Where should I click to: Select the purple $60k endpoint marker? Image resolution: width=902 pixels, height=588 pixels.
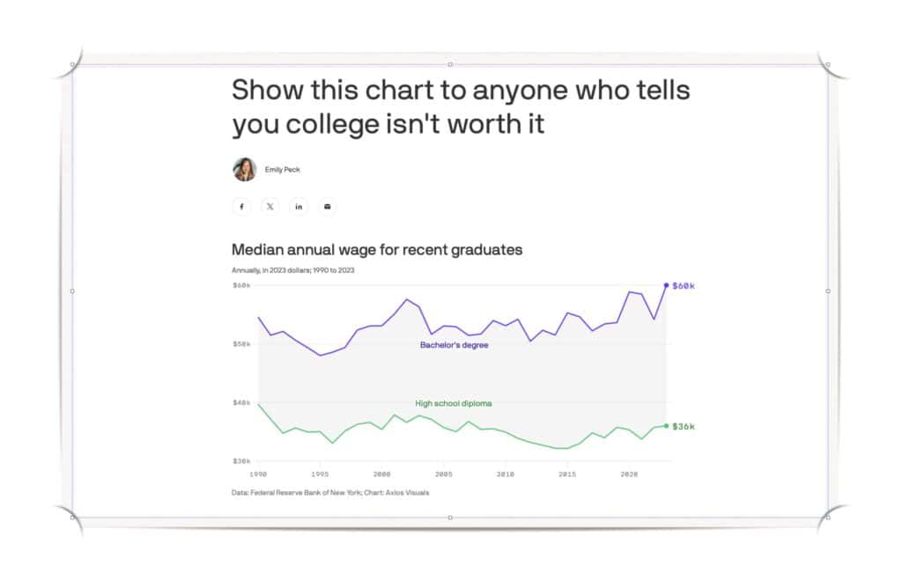(666, 285)
